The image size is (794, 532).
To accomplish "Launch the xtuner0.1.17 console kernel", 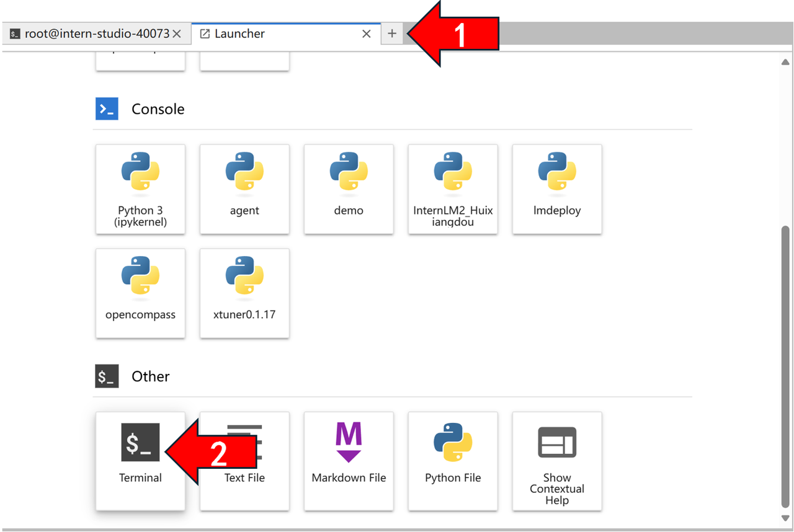I will (244, 293).
